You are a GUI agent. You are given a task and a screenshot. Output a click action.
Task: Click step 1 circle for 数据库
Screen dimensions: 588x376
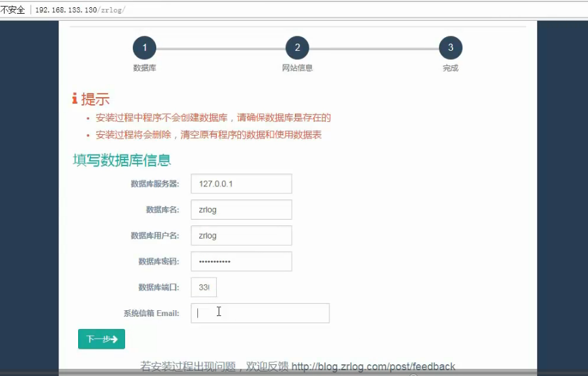pos(145,48)
